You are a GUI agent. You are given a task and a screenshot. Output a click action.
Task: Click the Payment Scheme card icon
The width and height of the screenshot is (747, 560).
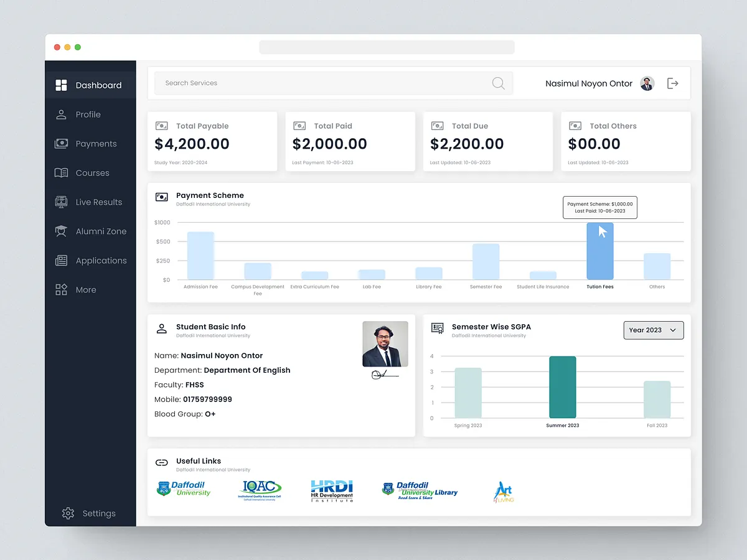click(x=161, y=197)
